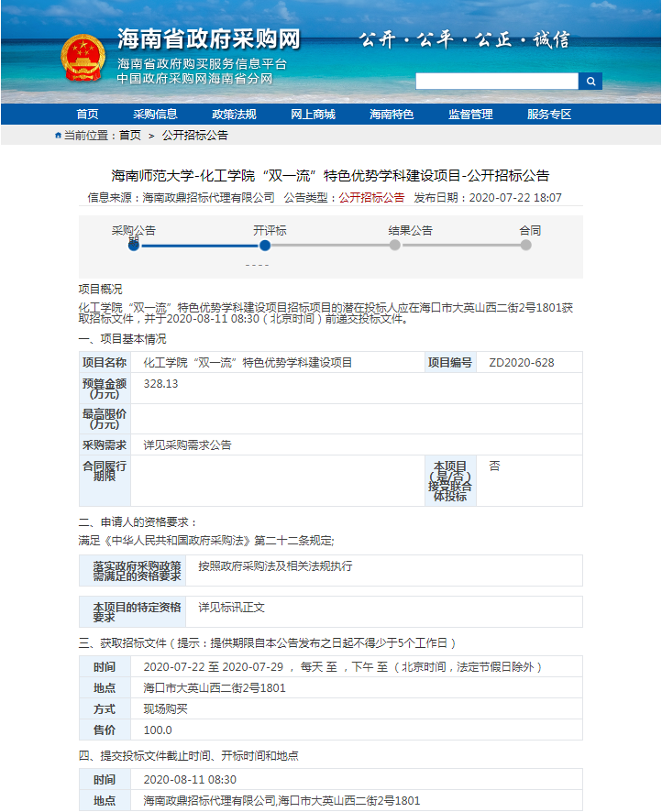Click the search magnifier button
This screenshot has height=812, width=662.
click(x=590, y=82)
